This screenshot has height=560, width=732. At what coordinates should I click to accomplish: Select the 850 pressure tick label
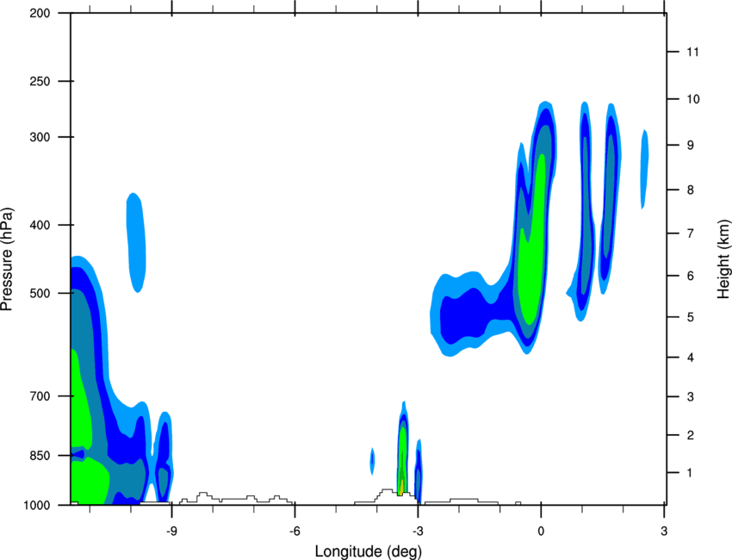click(x=40, y=456)
